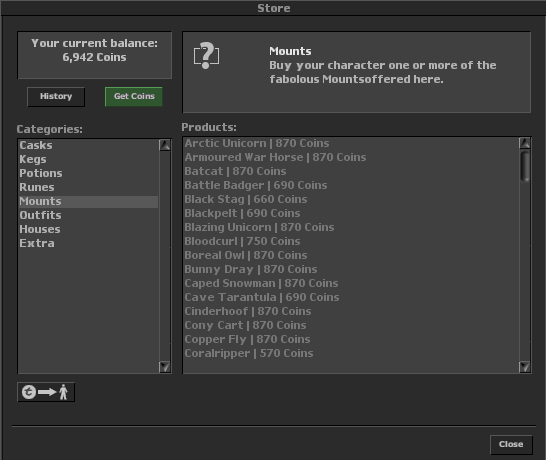Open the History of transactions
This screenshot has height=460, width=546.
[x=56, y=96]
